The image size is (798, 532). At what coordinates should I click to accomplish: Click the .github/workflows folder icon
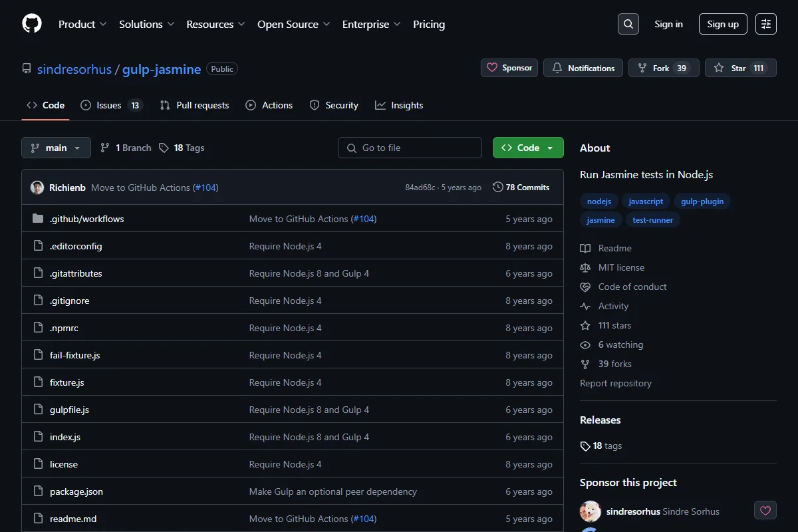[38, 219]
